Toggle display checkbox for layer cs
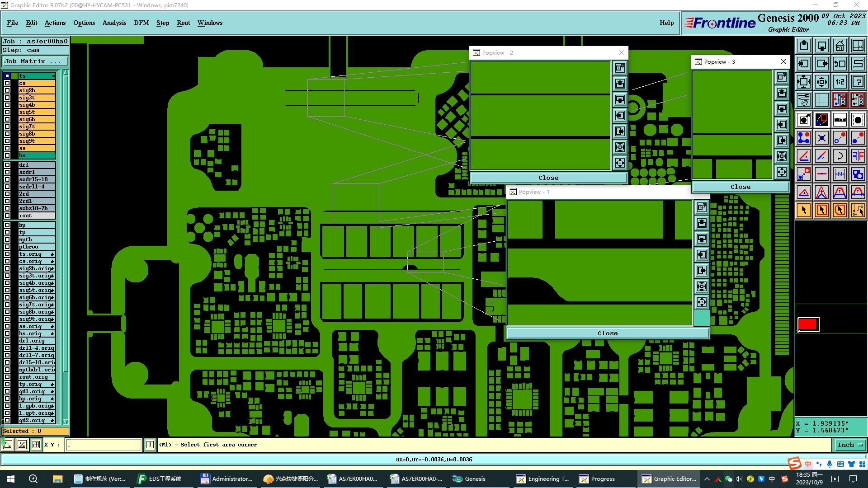The width and height of the screenshot is (868, 488). pyautogui.click(x=7, y=83)
